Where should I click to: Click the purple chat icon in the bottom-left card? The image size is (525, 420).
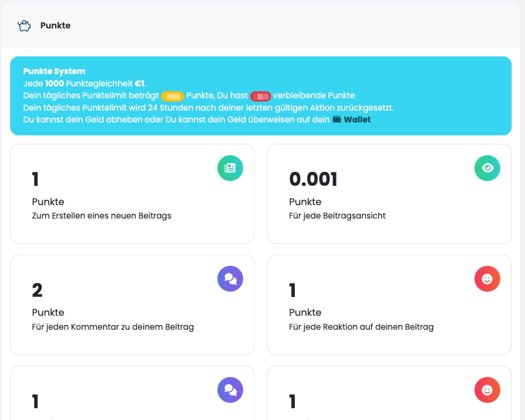tap(230, 390)
